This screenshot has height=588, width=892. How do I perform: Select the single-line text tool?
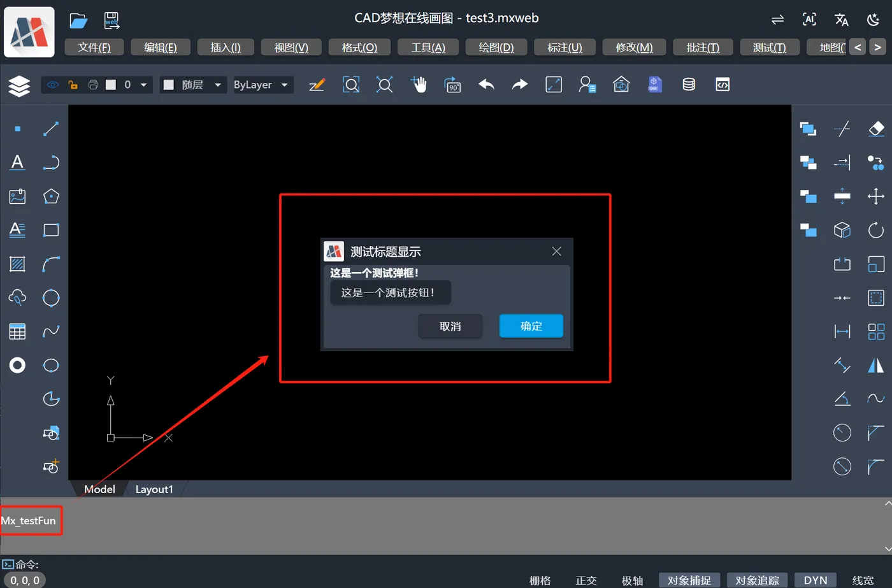[17, 162]
